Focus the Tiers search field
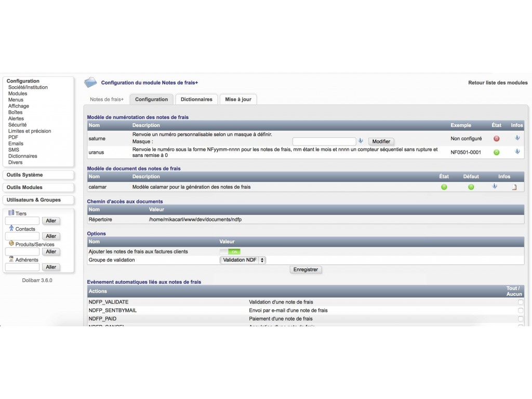Image resolution: width=532 pixels, height=399 pixels. tap(22, 221)
